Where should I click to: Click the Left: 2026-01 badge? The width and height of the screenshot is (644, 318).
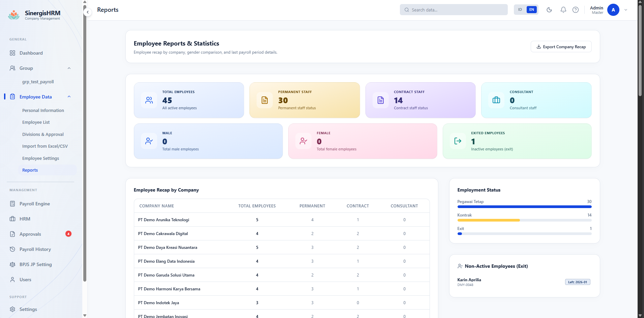click(x=578, y=282)
